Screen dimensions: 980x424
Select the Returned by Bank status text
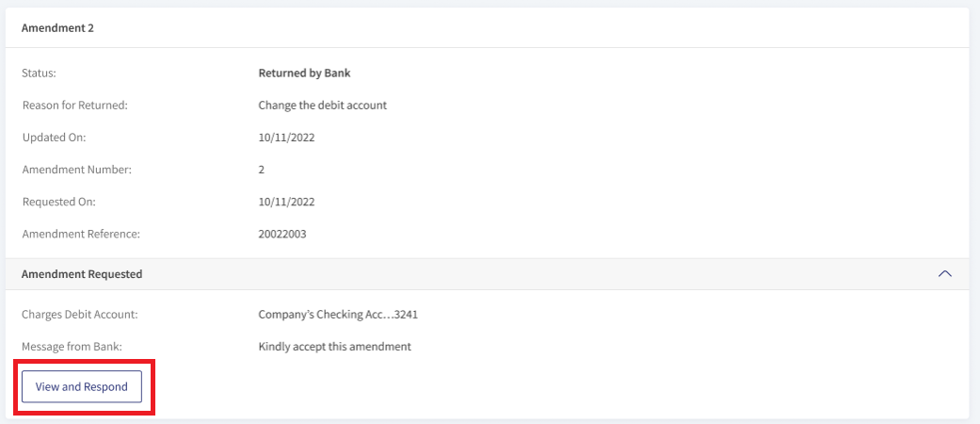pos(304,73)
